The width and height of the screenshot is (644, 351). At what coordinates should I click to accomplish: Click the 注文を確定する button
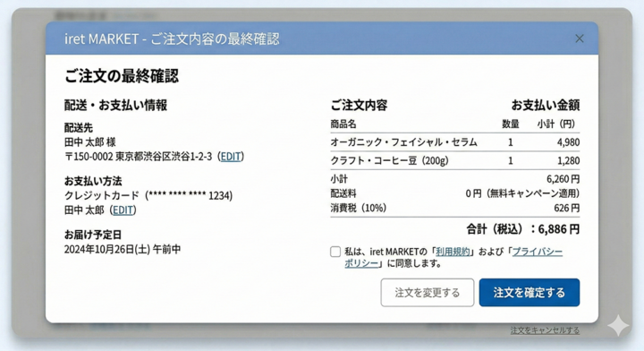(x=530, y=293)
